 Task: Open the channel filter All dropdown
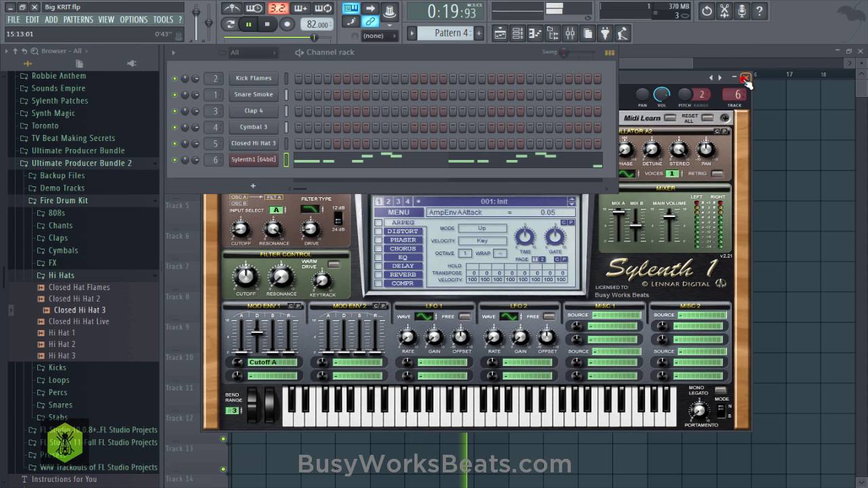[x=253, y=52]
